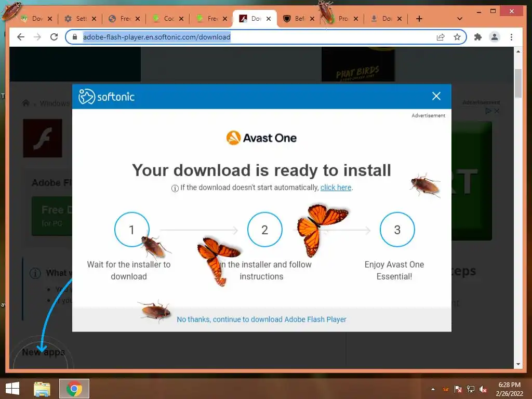Screen dimensions: 532x399
Task: Open the Windows Start menu
Action: [12, 389]
